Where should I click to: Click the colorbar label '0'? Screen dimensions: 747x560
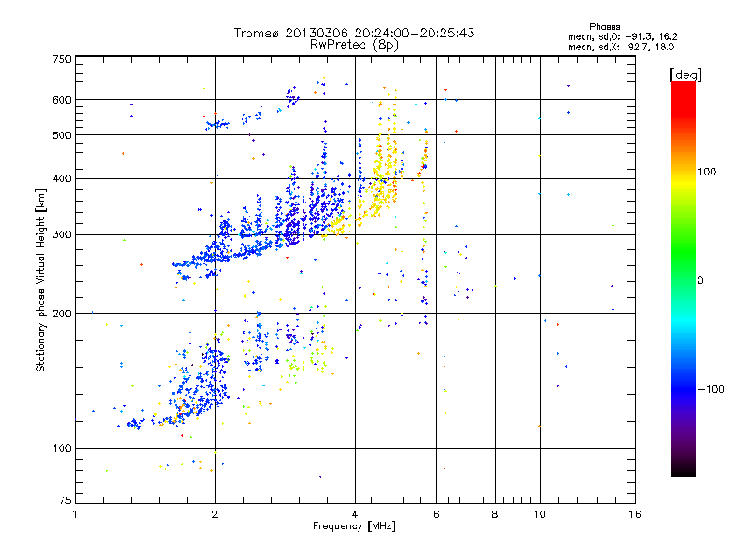(x=700, y=280)
